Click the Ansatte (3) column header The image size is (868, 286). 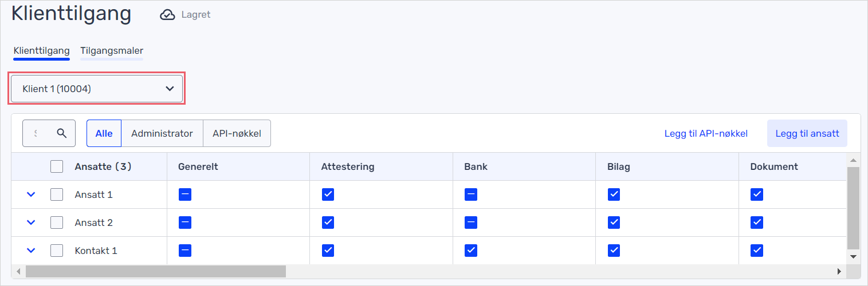pyautogui.click(x=103, y=166)
